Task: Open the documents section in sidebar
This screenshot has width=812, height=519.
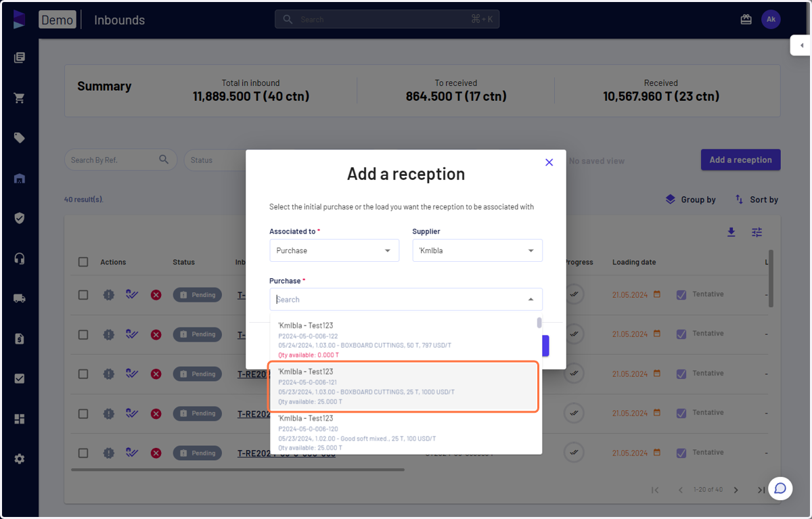Action: click(19, 58)
